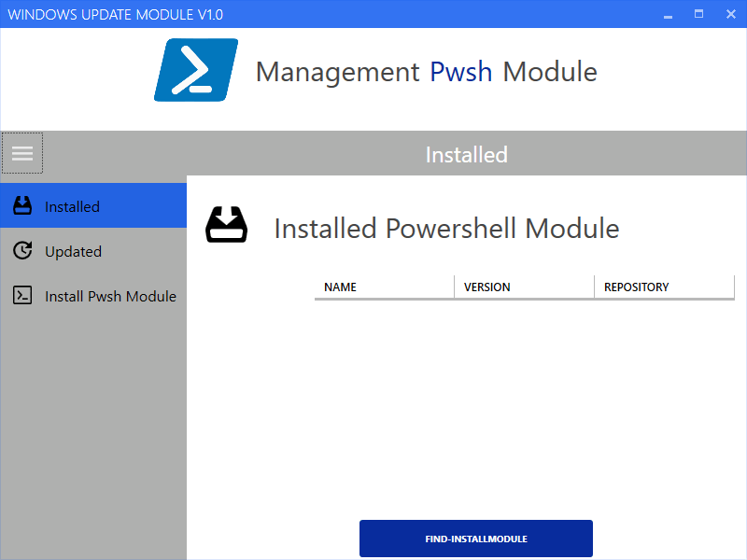Viewport: 747px width, 560px height.
Task: Click the refresh icon next to Updated
Action: click(x=21, y=250)
